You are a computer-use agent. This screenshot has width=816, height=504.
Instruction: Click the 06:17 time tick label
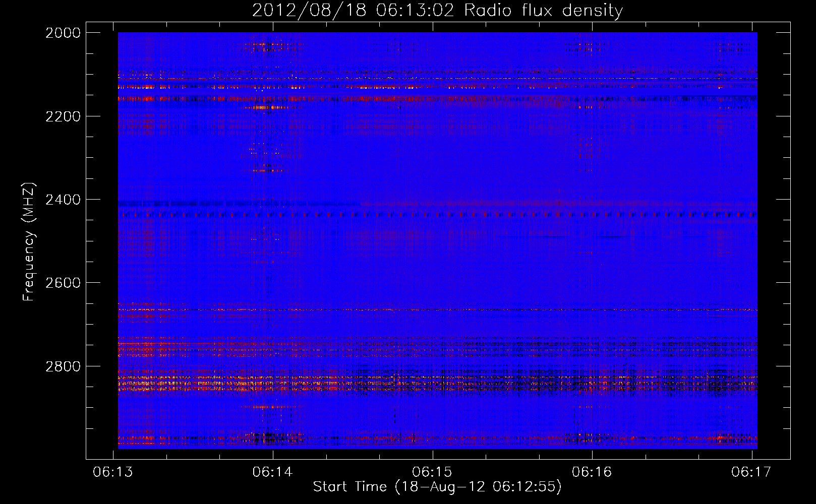751,472
